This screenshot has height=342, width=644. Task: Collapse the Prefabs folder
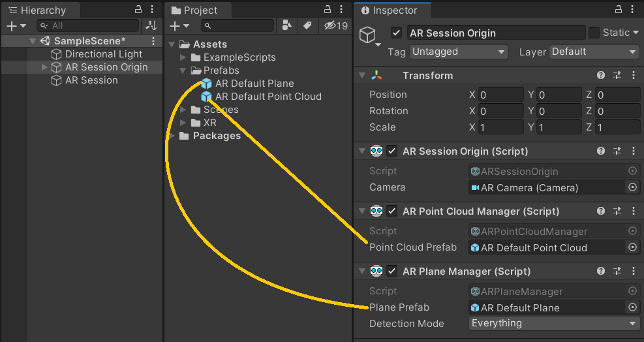183,70
